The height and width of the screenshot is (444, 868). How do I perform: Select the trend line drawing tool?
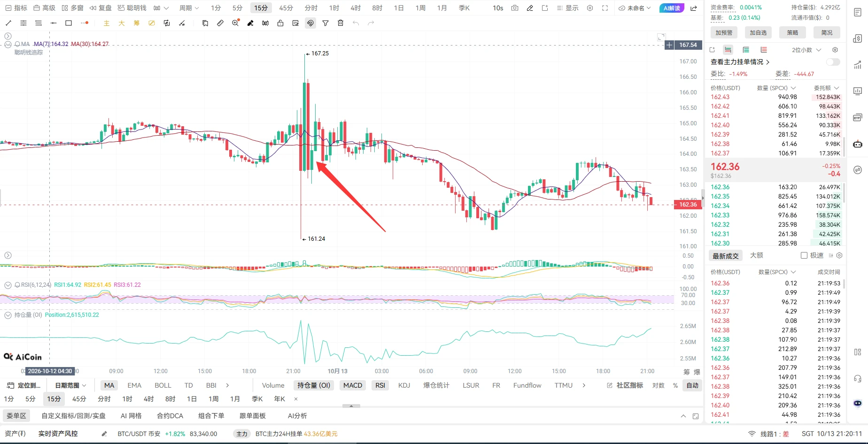pos(8,23)
